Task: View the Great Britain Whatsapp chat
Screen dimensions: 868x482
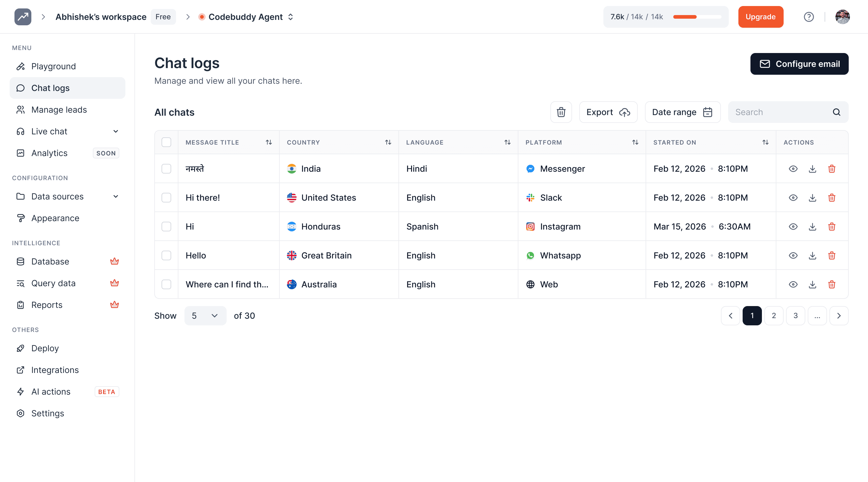Action: tap(793, 256)
